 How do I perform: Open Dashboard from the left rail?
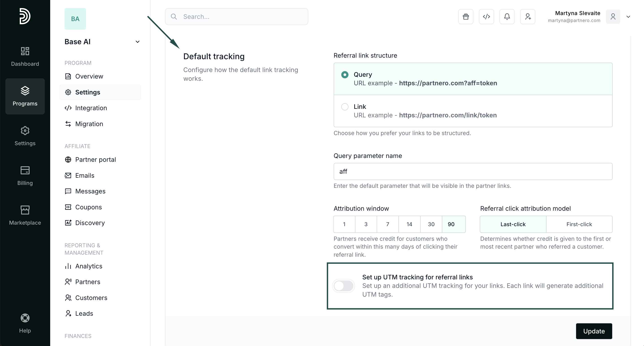(25, 56)
